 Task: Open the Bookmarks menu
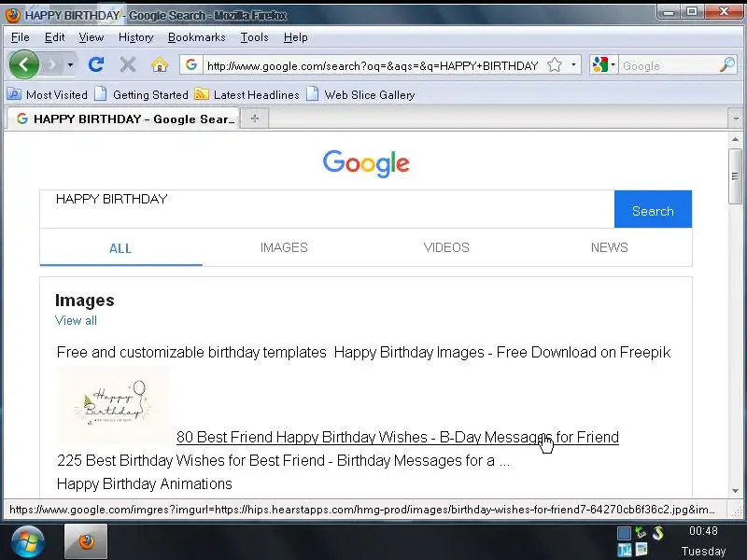tap(197, 37)
